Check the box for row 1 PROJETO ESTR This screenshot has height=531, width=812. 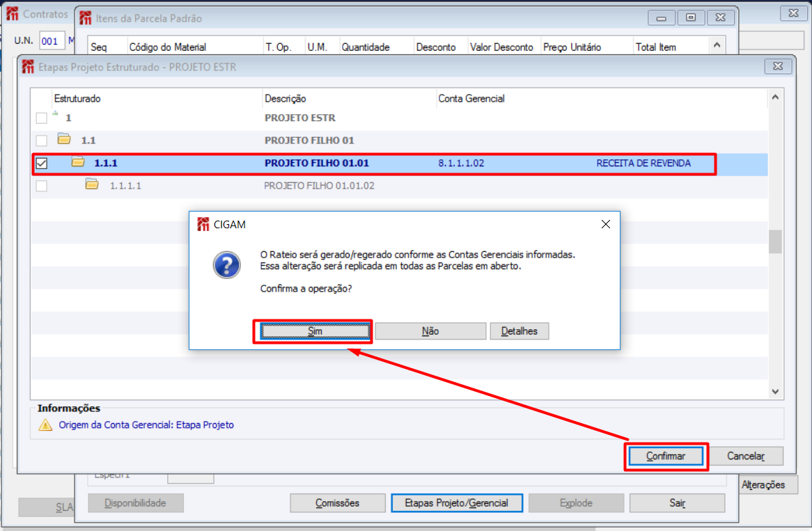(x=41, y=118)
